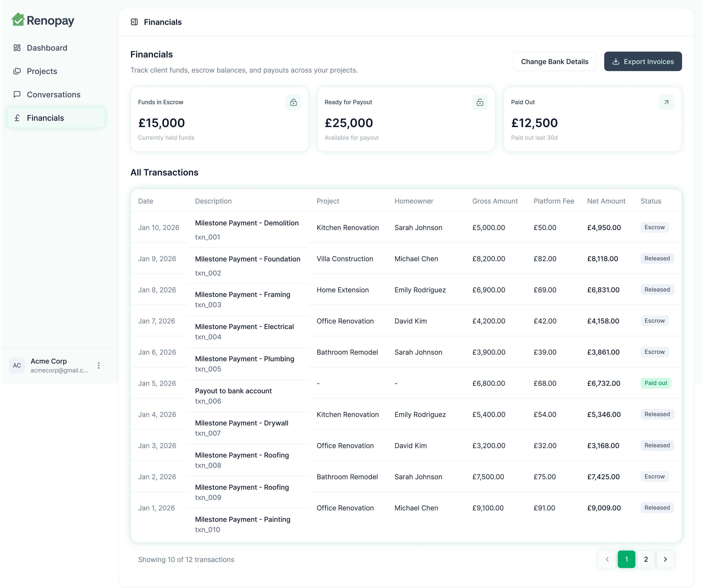702x588 pixels.
Task: Open the Acme Corp account options menu
Action: point(99,366)
